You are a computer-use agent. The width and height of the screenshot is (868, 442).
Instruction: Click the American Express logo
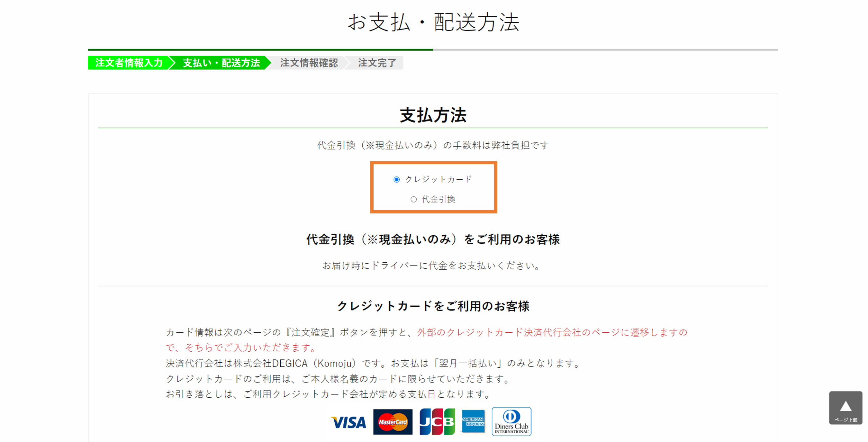click(473, 421)
